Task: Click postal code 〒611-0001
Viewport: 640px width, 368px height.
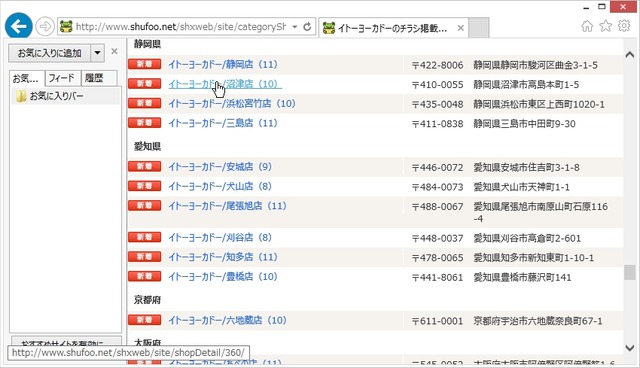Action: 437,321
